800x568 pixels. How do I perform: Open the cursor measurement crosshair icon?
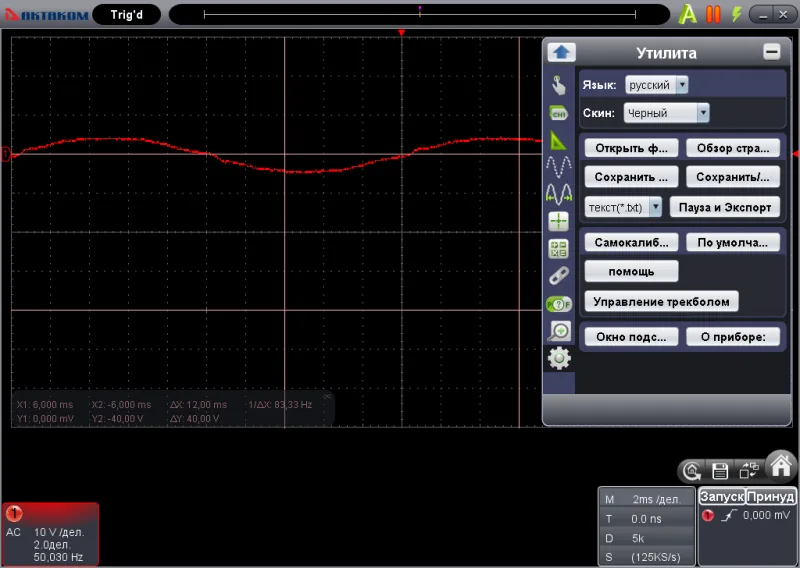pyautogui.click(x=559, y=221)
